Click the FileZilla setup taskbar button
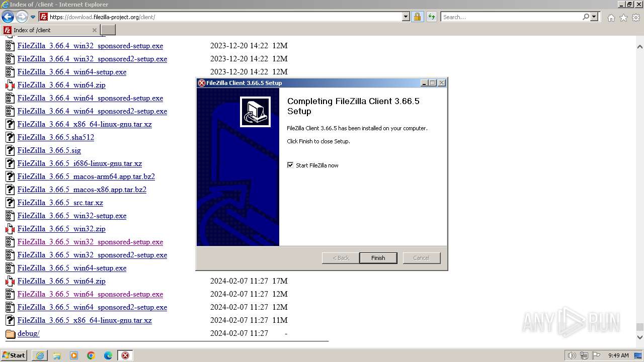This screenshot has width=644, height=362. click(125, 355)
